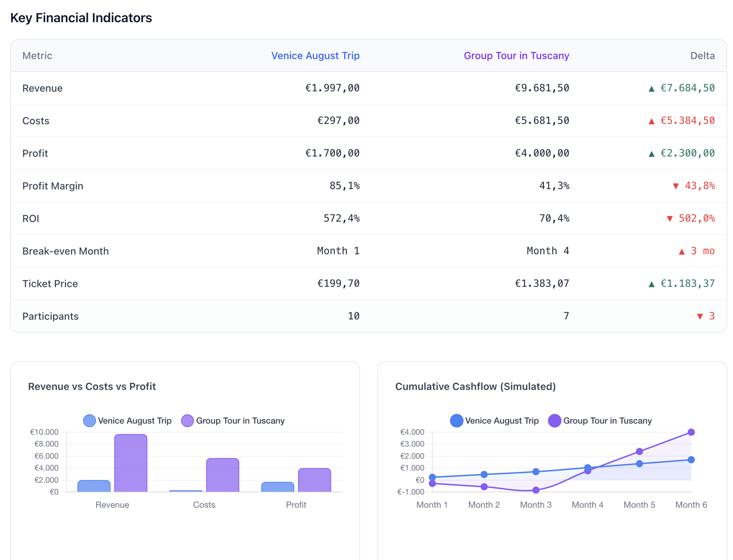Click the purple Month 6 cashflow data point
This screenshot has width=733, height=560.
pos(691,432)
